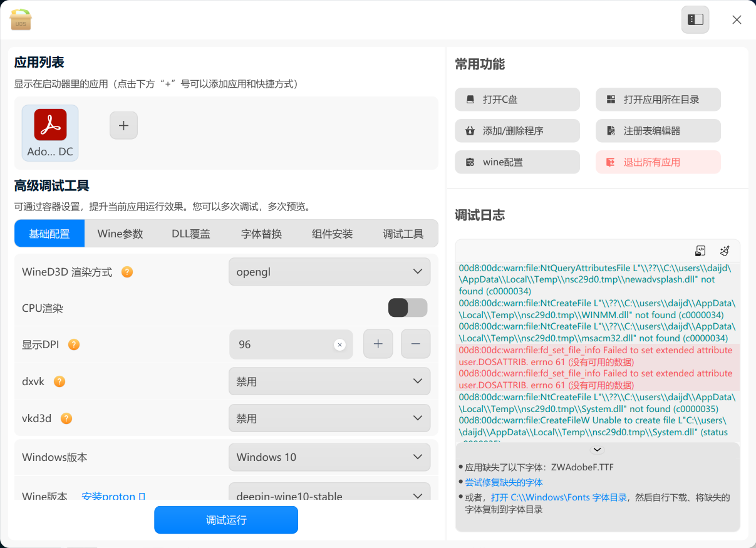Decrease DPI with the minus button
Viewport: 756px width, 548px height.
coord(416,344)
